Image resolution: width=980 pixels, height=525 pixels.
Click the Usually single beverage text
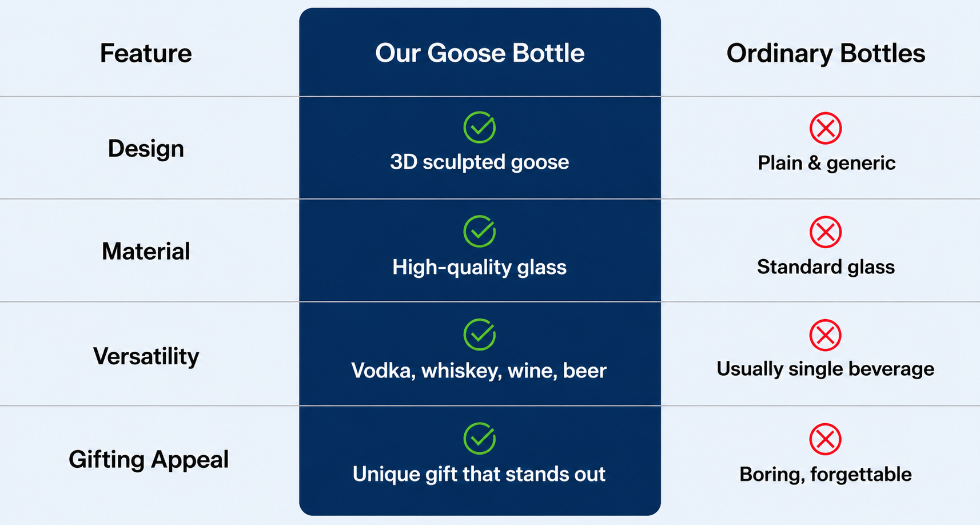coord(826,369)
